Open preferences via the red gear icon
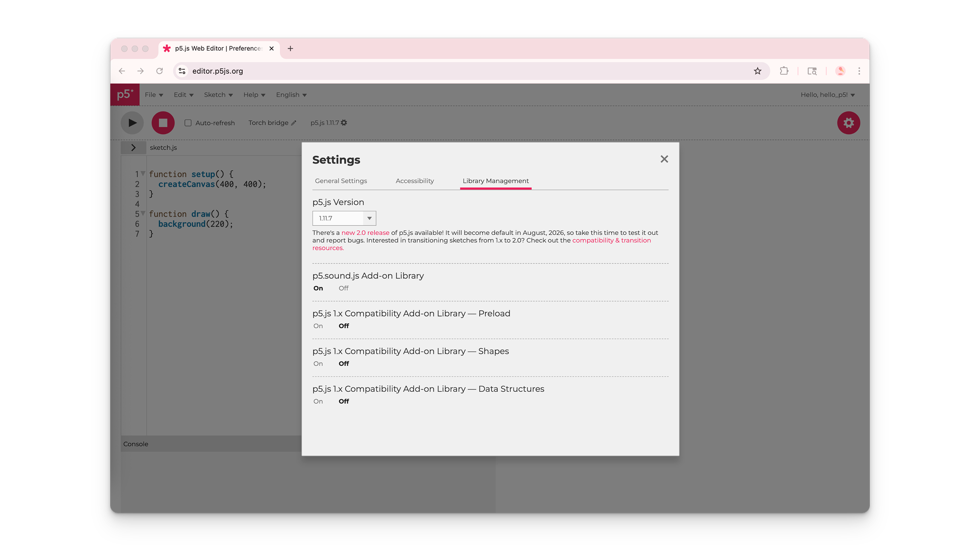 (x=848, y=123)
